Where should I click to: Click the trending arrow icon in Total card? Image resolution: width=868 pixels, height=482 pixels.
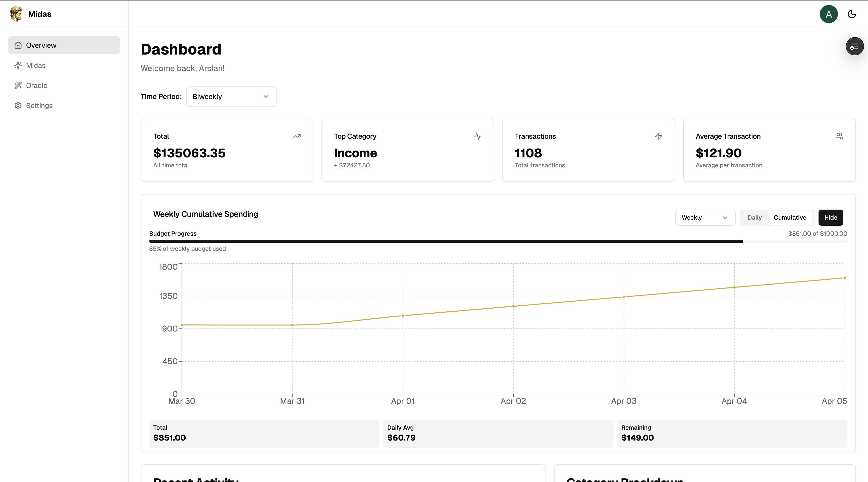coord(297,136)
